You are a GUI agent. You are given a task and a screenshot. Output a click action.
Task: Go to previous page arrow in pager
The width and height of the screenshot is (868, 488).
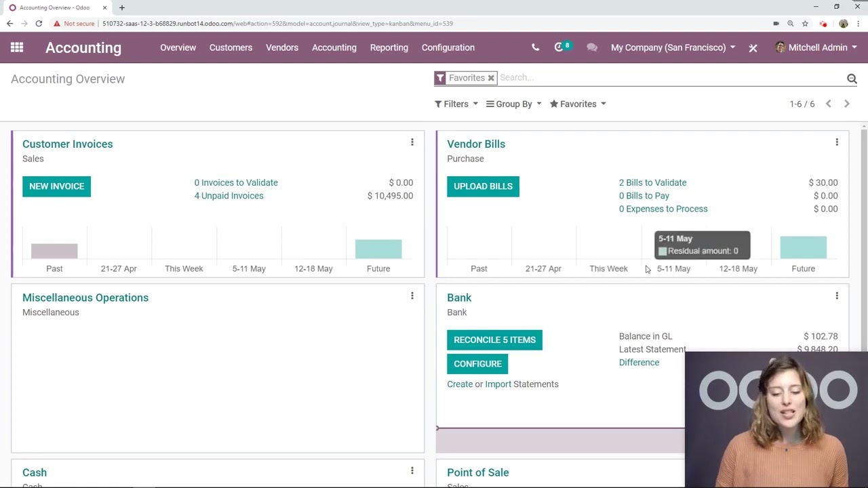pyautogui.click(x=828, y=104)
